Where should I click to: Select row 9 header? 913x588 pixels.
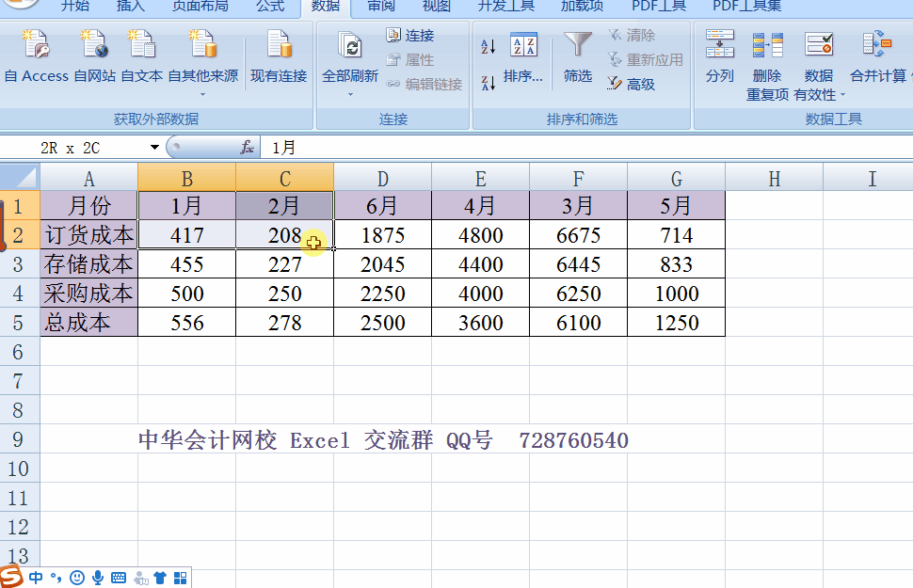pyautogui.click(x=19, y=439)
